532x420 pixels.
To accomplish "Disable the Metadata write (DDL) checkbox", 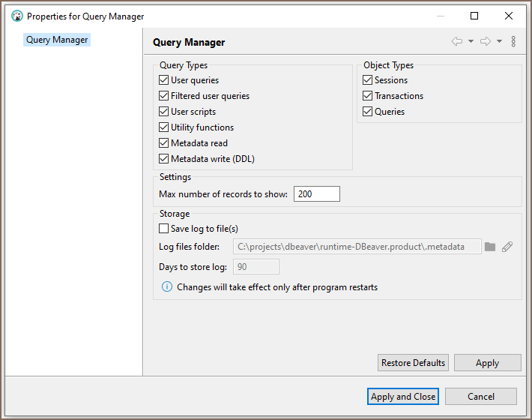I will click(164, 159).
